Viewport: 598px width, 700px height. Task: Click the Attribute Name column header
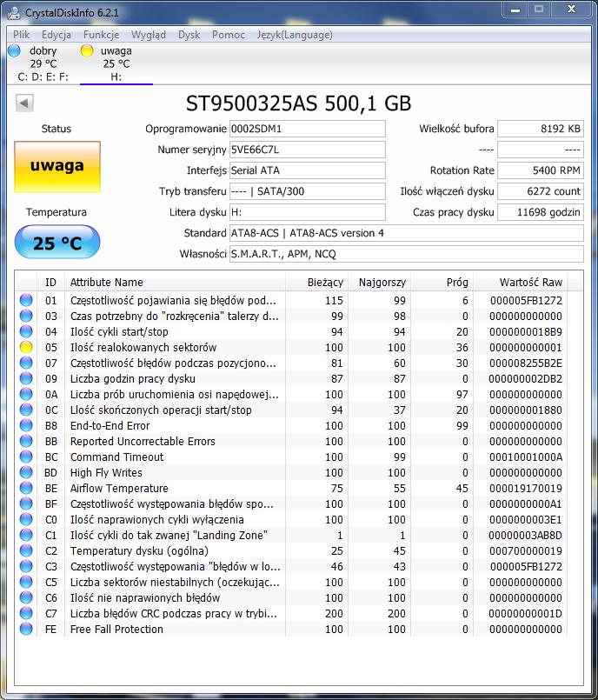pyautogui.click(x=175, y=282)
